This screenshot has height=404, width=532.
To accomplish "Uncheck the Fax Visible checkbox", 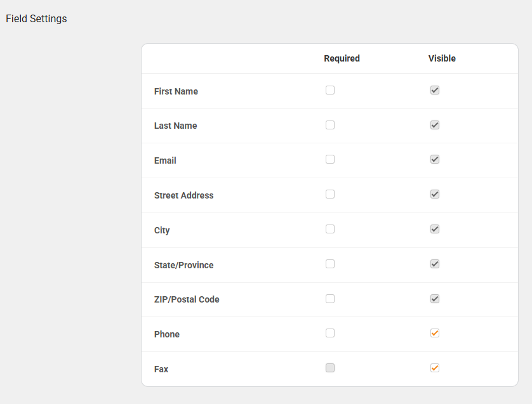I will pos(435,368).
